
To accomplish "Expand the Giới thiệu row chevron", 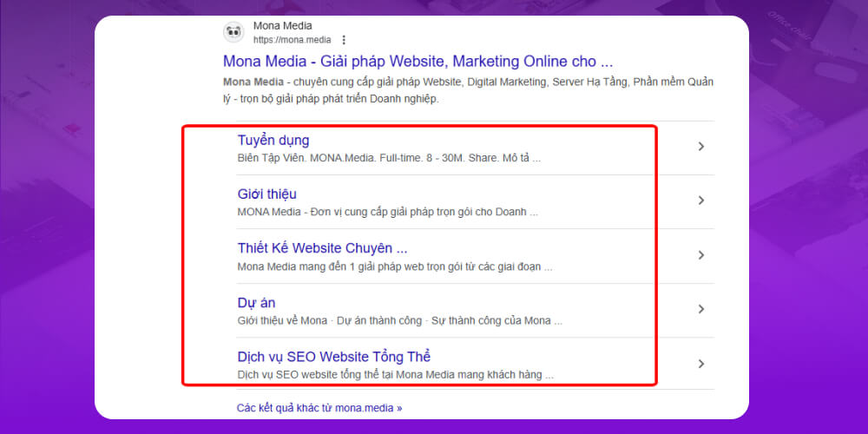I will tap(701, 201).
